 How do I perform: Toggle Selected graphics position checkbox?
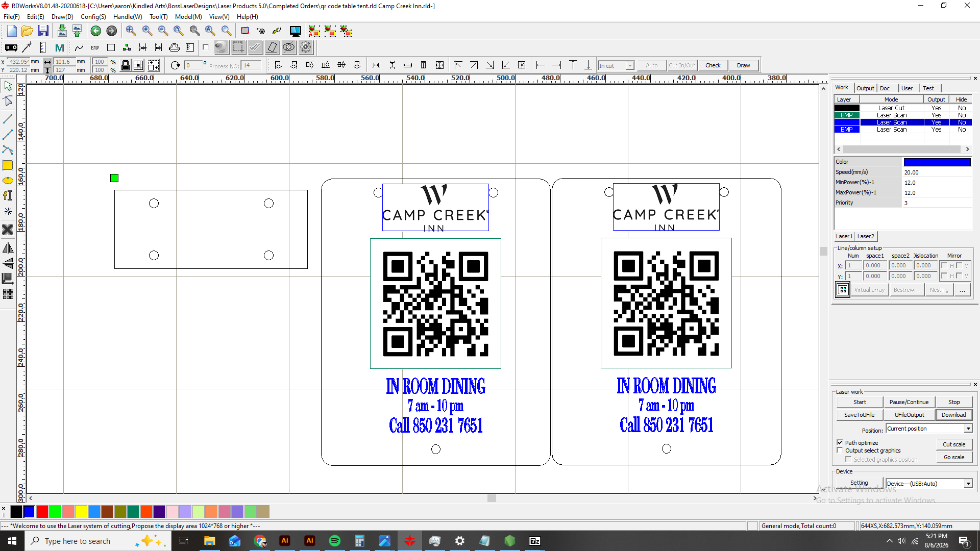[x=848, y=460]
